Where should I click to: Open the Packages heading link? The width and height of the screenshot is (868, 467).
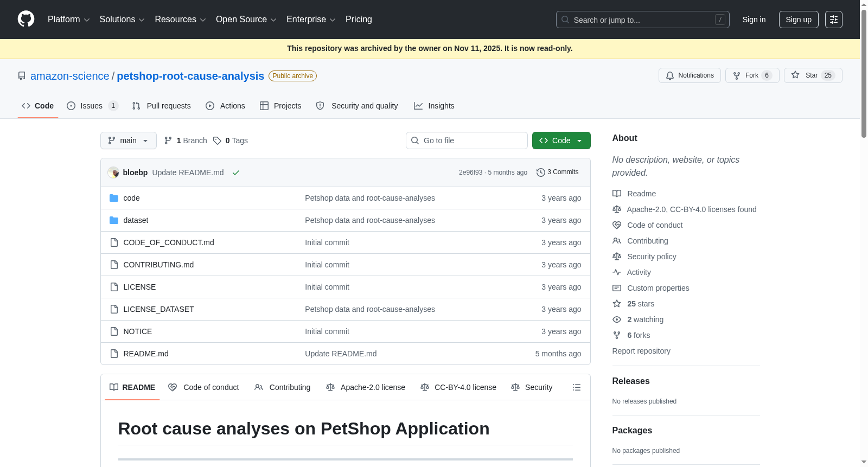[x=632, y=431]
